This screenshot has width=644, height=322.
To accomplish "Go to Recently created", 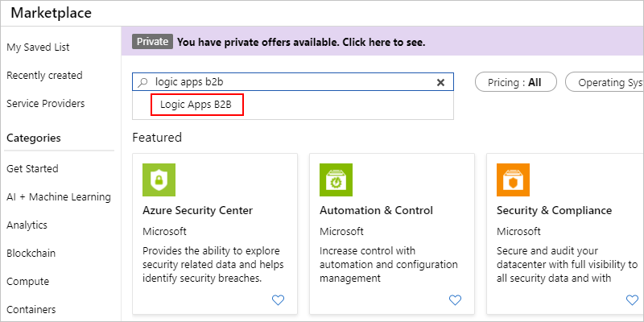I will point(44,76).
